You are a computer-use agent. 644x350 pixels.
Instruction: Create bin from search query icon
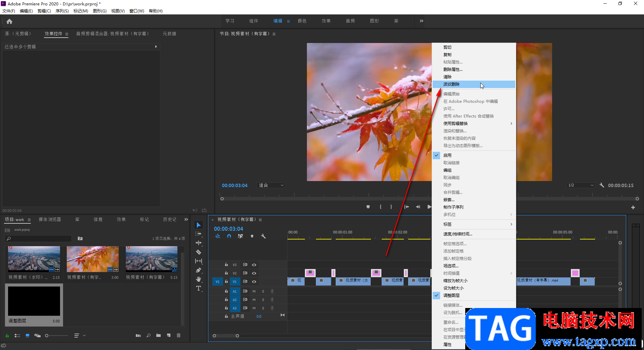80,238
